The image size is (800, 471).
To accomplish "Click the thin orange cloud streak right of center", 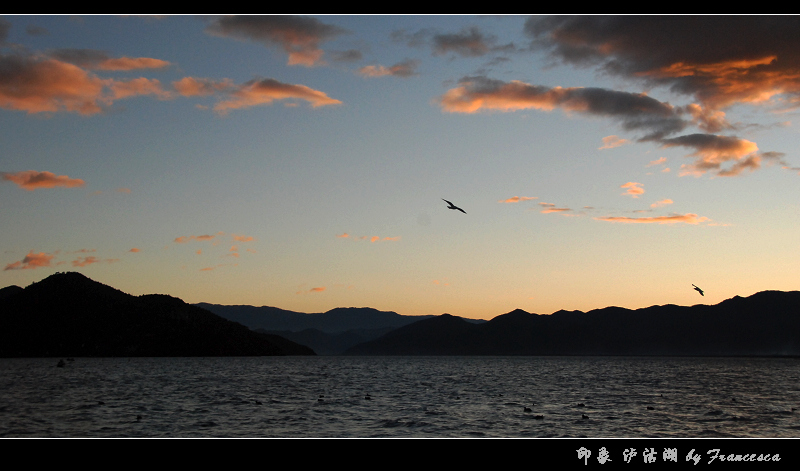I will (655, 218).
